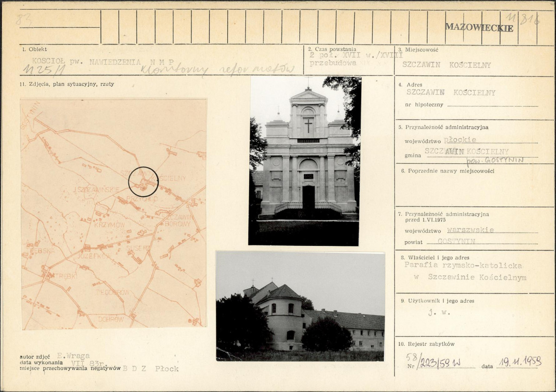Image resolution: width=556 pixels, height=392 pixels.
Task: Click the date 19.11.1958
Action: [x=520, y=361]
